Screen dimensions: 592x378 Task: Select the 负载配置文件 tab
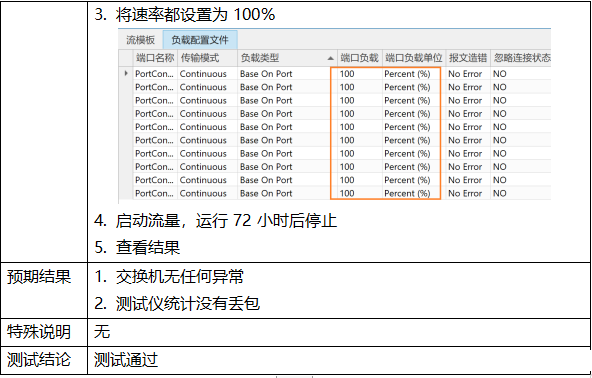[200, 40]
